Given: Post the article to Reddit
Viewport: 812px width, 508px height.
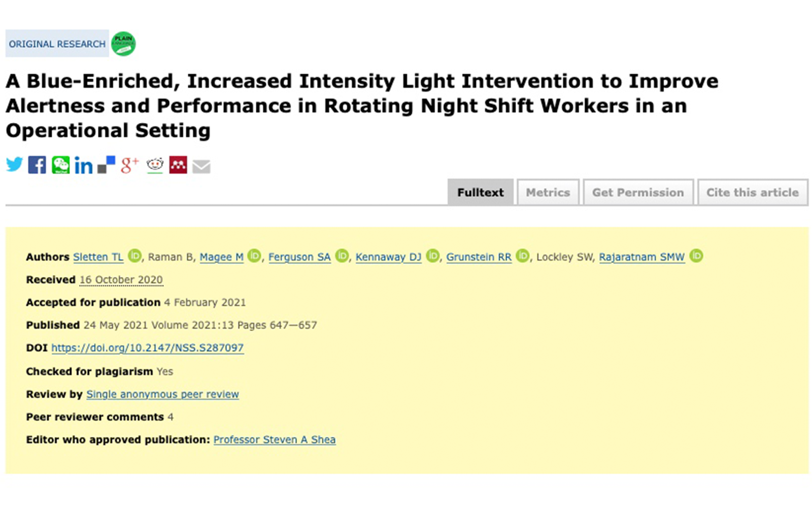Looking at the screenshot, I should click(x=154, y=164).
